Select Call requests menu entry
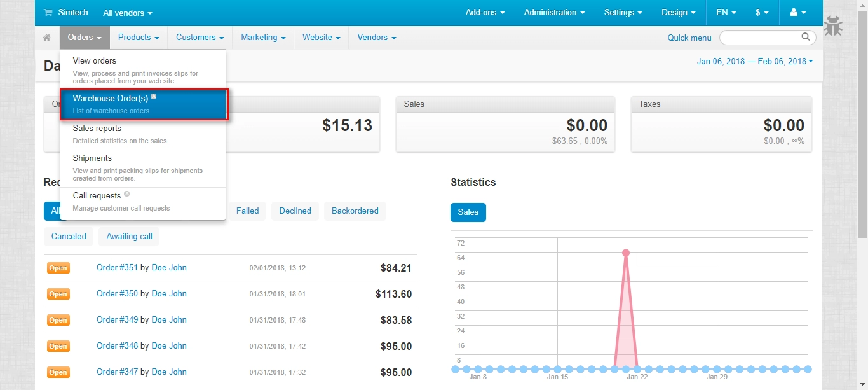The image size is (868, 390). [x=143, y=202]
